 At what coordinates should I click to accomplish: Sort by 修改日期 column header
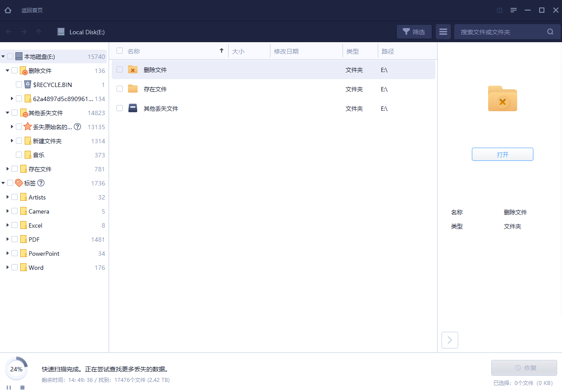[x=286, y=51]
